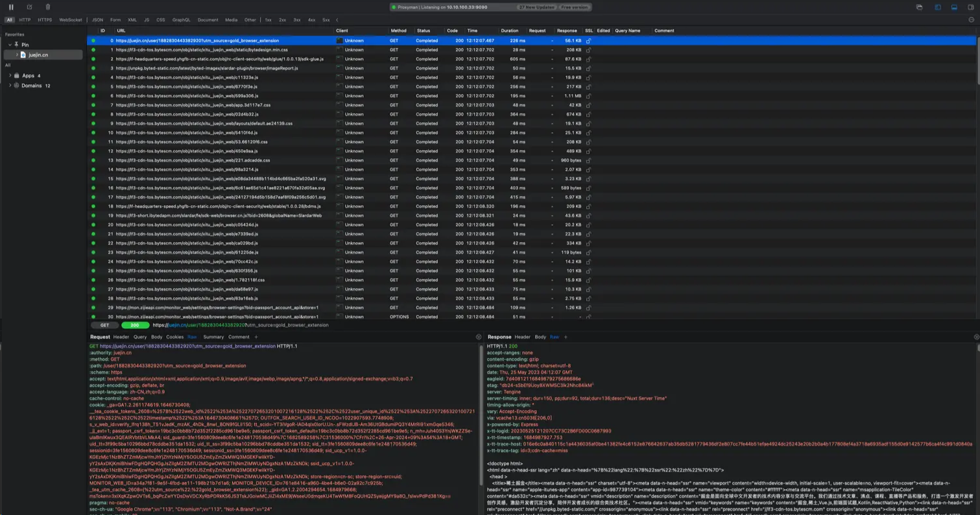
Task: Expand the Apps tree node
Action: 10,76
